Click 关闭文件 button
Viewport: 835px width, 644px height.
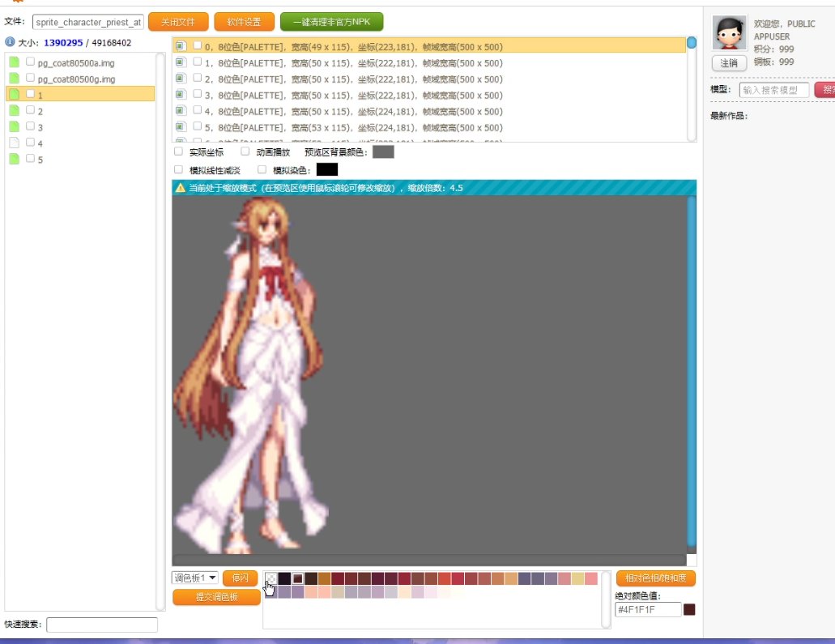pyautogui.click(x=178, y=22)
